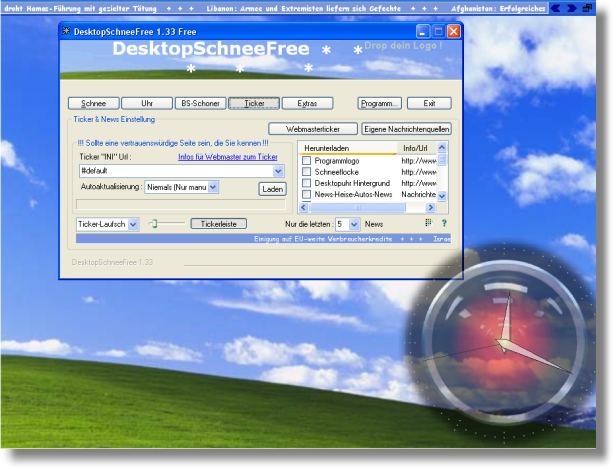
Task: Switch to the Schnee tab
Action: [x=93, y=103]
